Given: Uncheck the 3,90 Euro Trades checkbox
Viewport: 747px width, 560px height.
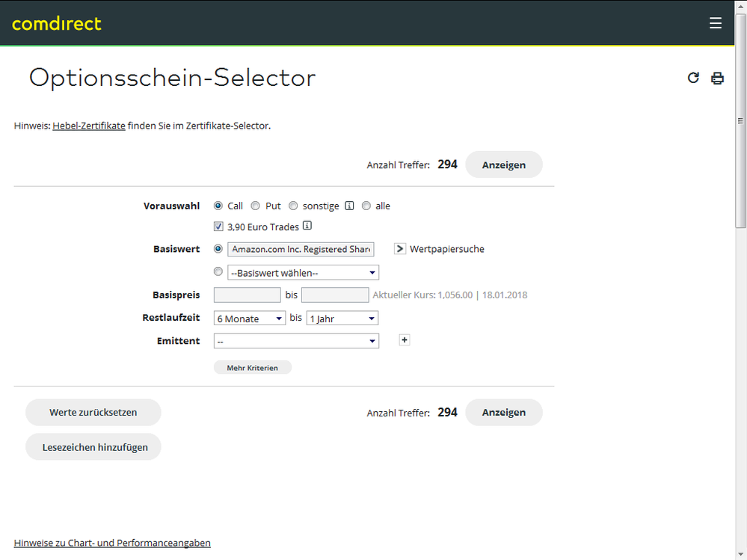Looking at the screenshot, I should click(218, 227).
